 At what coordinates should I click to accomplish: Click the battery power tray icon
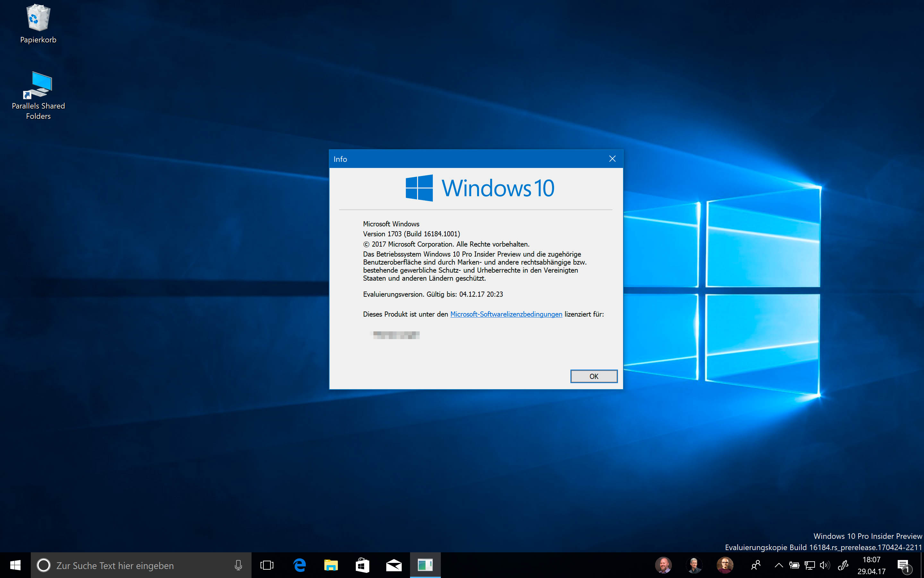pos(794,565)
